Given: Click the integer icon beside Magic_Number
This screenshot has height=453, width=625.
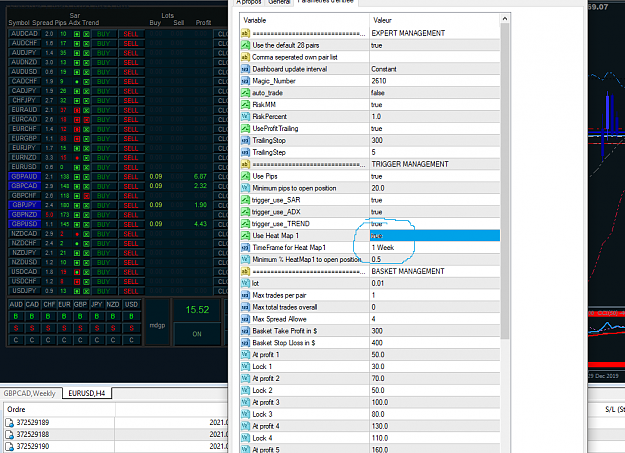Looking at the screenshot, I should [x=246, y=81].
